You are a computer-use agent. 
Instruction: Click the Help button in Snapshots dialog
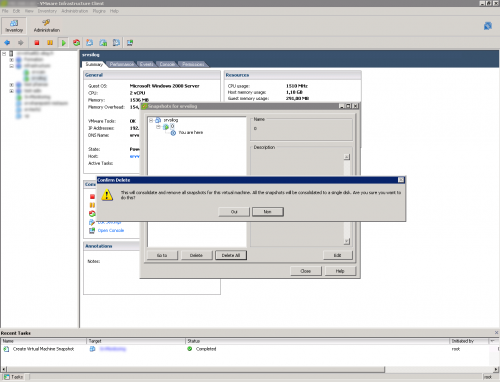[340, 271]
